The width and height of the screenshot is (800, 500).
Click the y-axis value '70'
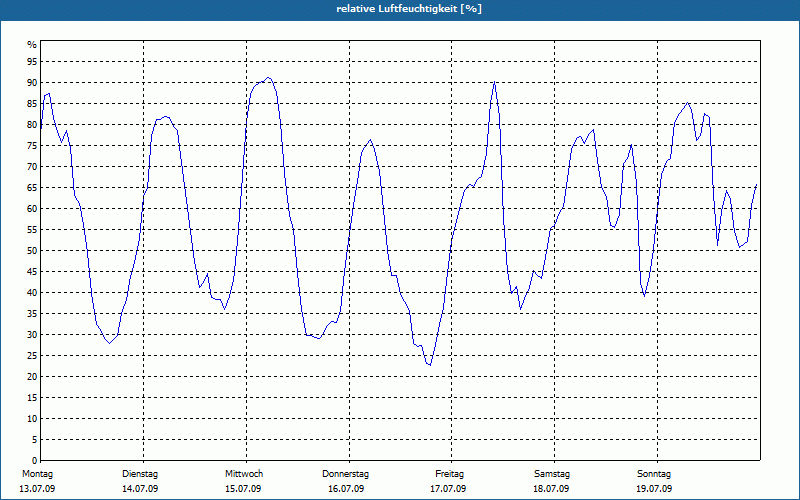pos(32,167)
